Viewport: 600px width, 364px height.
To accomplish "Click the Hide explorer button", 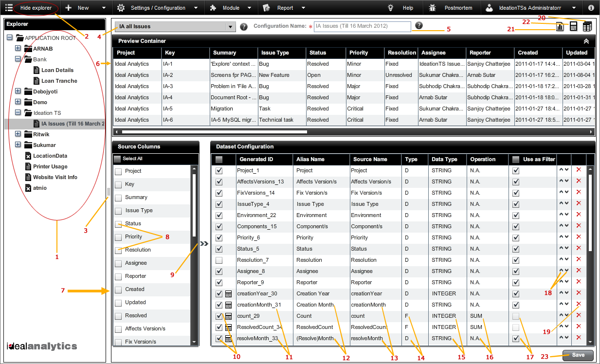I will pyautogui.click(x=36, y=8).
